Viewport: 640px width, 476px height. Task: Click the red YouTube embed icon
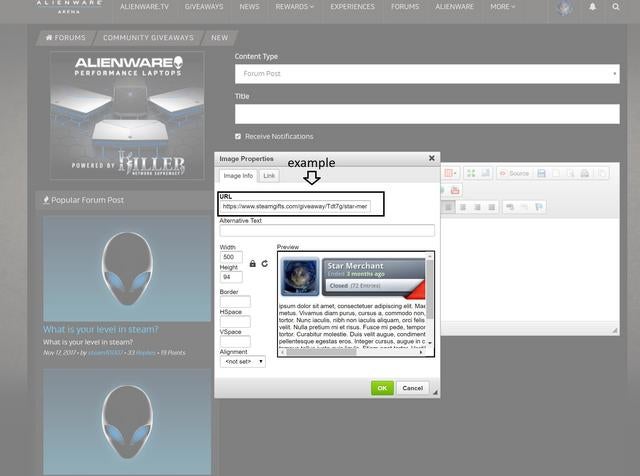point(455,190)
